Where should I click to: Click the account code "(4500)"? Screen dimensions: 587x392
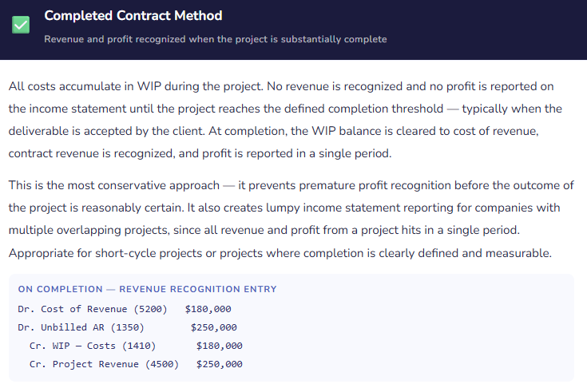pos(162,364)
